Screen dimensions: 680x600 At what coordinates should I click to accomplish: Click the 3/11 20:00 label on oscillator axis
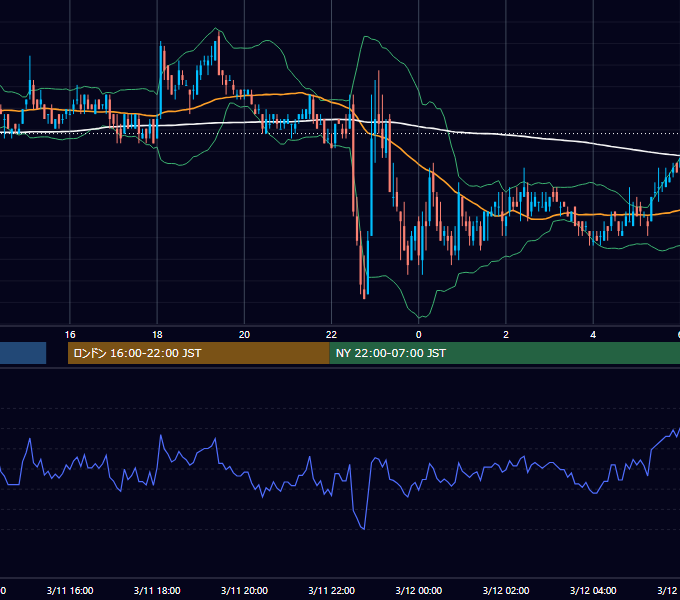(x=244, y=590)
